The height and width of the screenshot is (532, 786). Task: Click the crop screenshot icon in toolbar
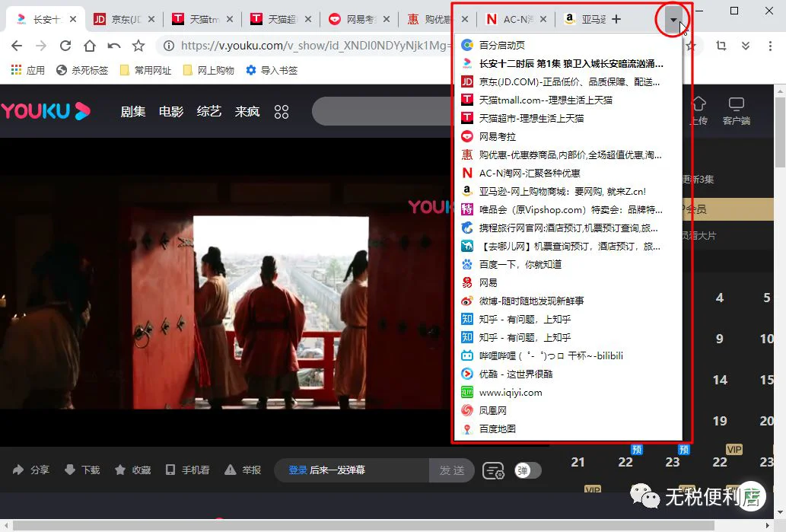tap(721, 46)
